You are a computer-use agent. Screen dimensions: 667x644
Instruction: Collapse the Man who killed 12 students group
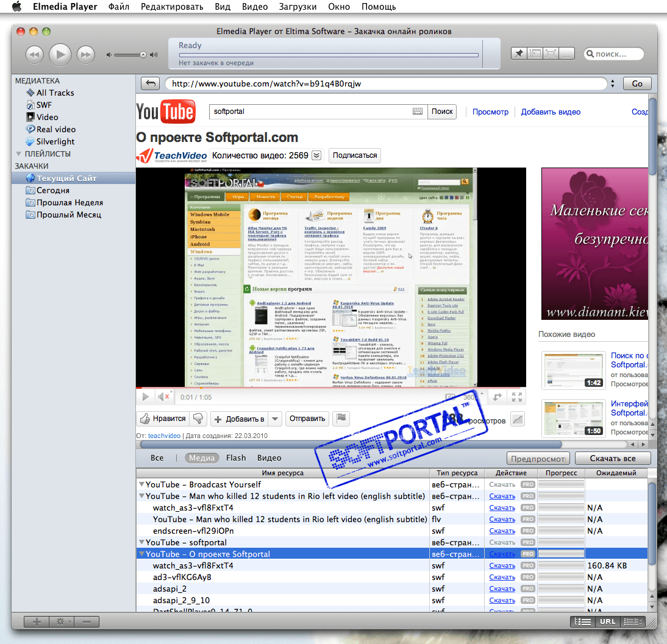point(141,496)
